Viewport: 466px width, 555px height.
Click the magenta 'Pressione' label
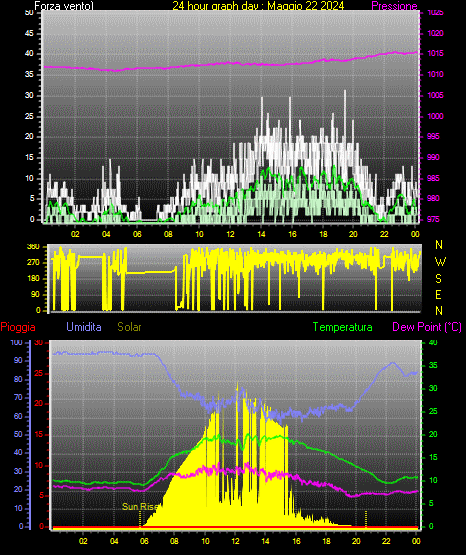[394, 6]
